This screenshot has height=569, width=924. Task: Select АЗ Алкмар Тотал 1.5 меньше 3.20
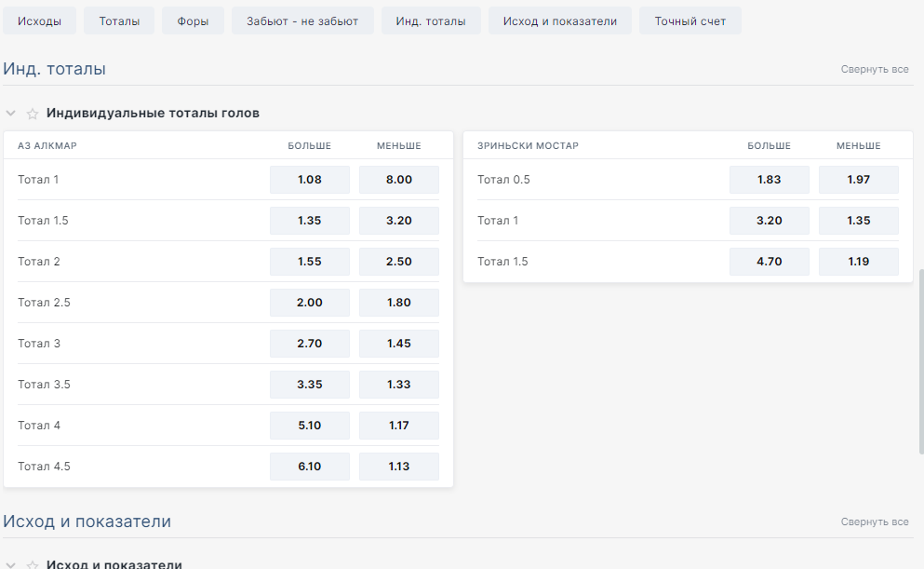click(x=399, y=221)
